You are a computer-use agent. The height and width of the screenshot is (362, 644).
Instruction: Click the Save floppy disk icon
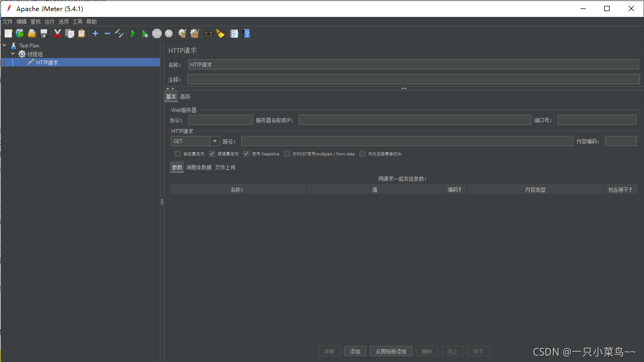(44, 33)
